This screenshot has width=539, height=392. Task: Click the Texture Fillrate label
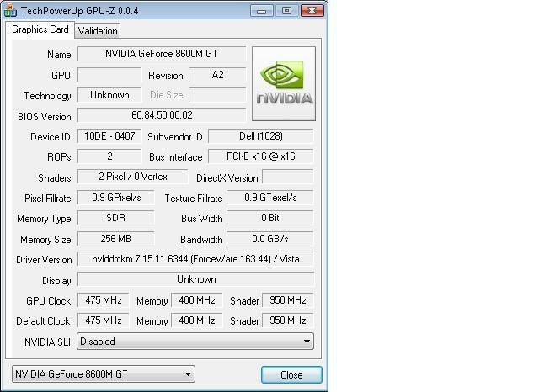point(194,199)
